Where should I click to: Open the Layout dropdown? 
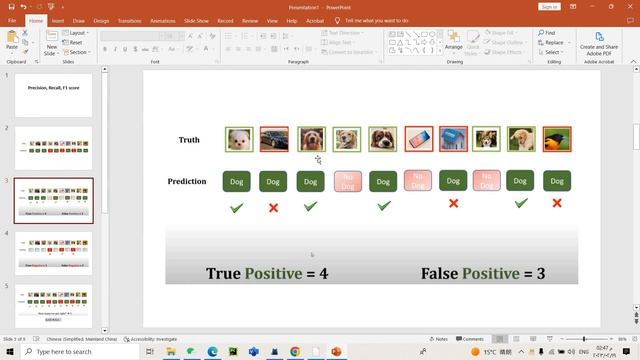(76, 33)
